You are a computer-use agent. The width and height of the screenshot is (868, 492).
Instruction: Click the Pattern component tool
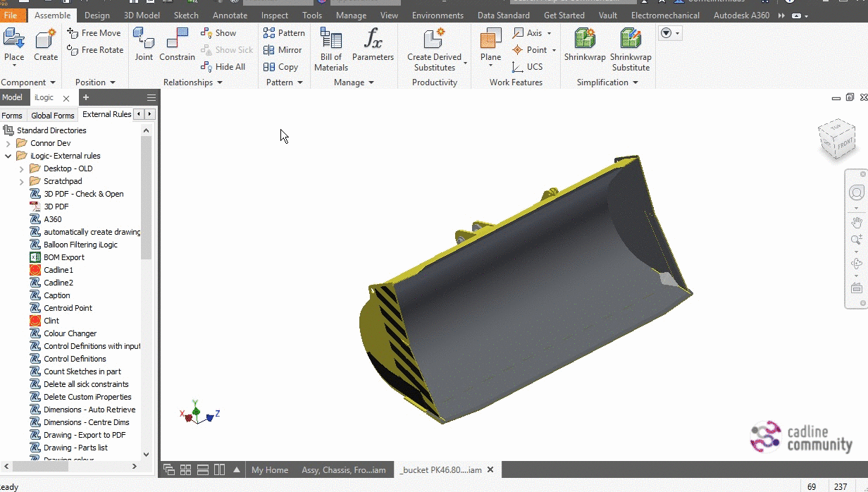284,32
